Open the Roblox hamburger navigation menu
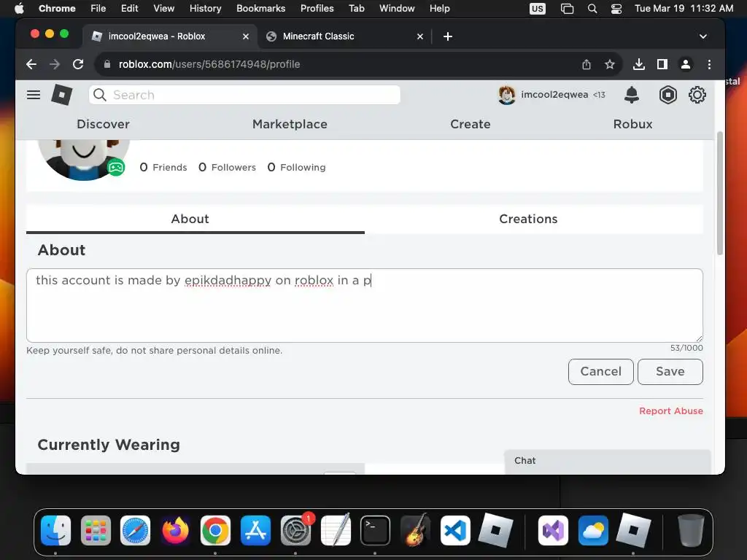Image resolution: width=747 pixels, height=560 pixels. pyautogui.click(x=34, y=95)
